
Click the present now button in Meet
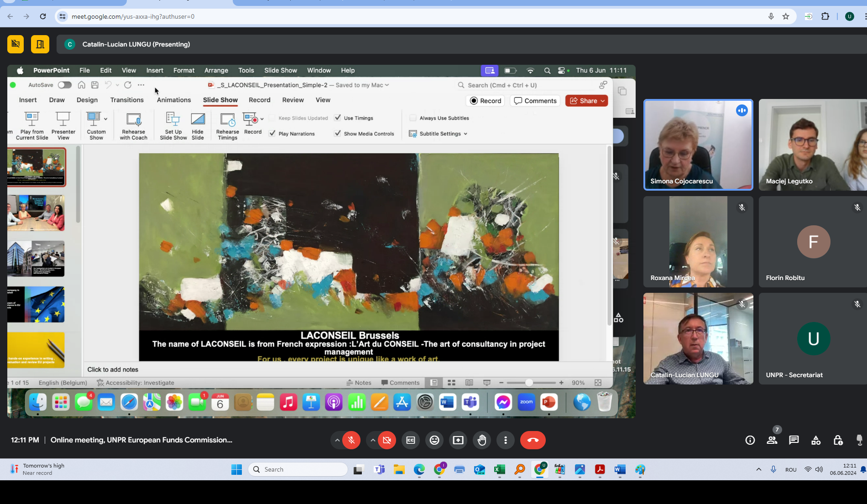(x=458, y=440)
